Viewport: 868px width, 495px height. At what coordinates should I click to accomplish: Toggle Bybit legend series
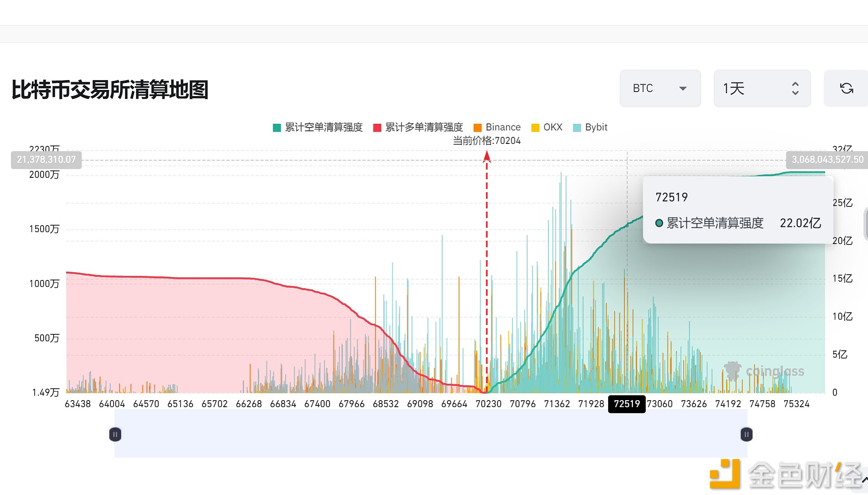pyautogui.click(x=590, y=128)
